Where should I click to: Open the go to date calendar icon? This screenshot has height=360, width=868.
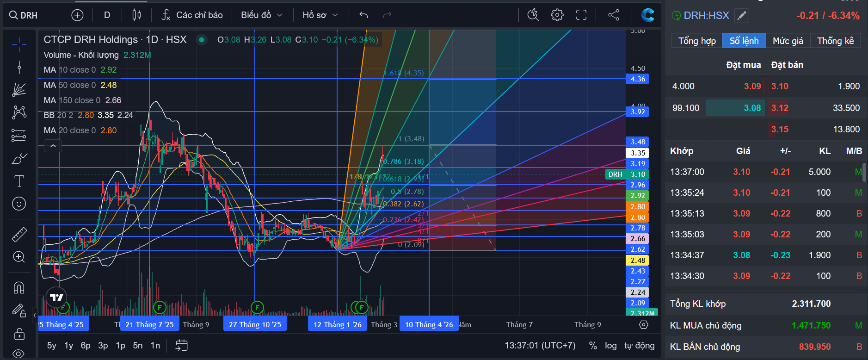(182, 346)
